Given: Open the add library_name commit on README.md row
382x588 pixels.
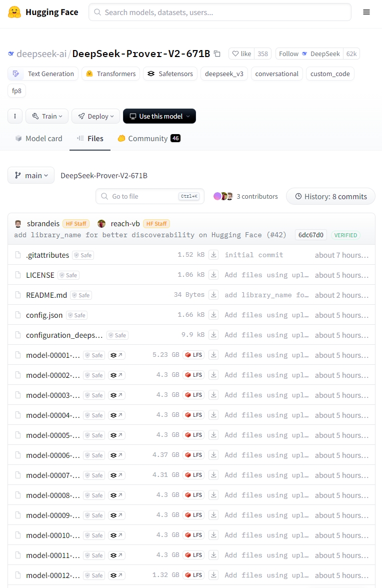Looking at the screenshot, I should (x=266, y=295).
